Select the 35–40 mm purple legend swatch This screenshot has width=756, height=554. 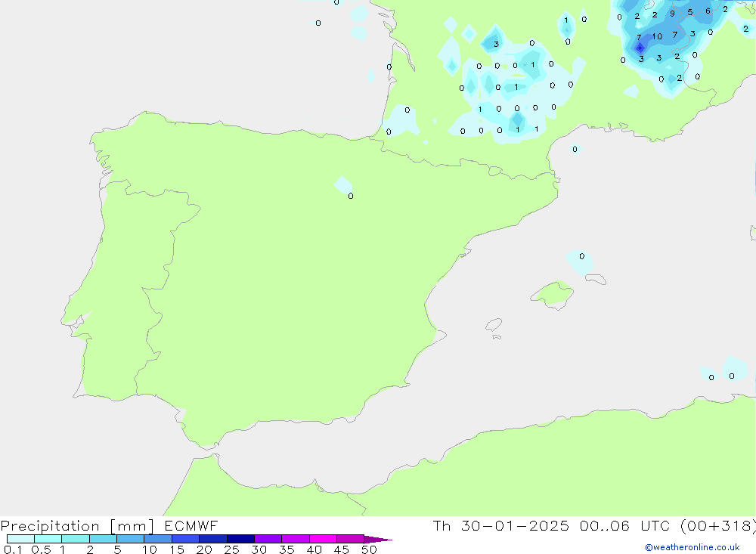[x=296, y=539]
